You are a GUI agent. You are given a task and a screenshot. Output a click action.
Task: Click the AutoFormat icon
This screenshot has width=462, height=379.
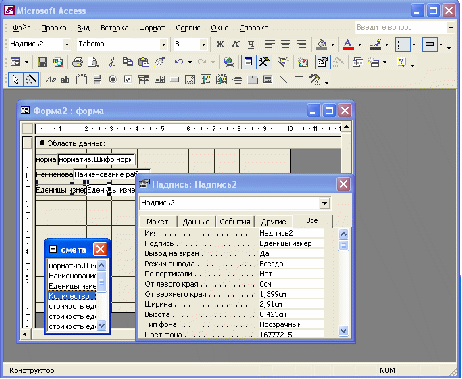click(x=283, y=62)
